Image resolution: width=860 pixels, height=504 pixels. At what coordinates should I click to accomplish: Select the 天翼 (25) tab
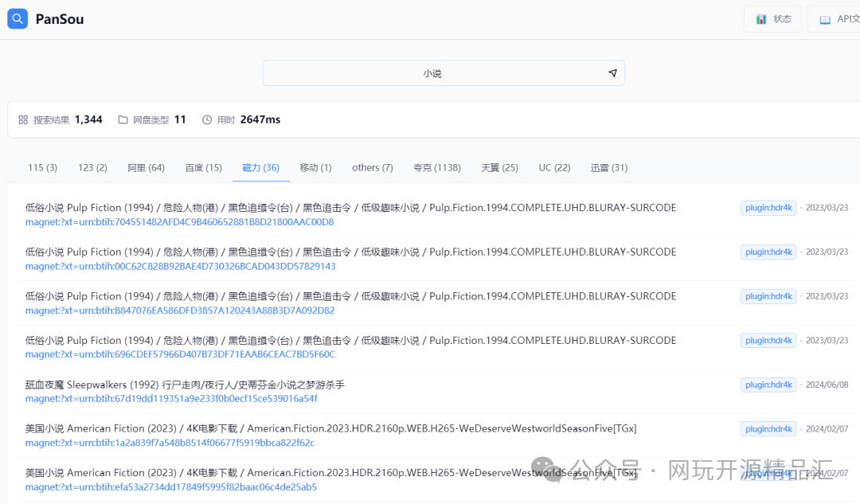point(499,167)
